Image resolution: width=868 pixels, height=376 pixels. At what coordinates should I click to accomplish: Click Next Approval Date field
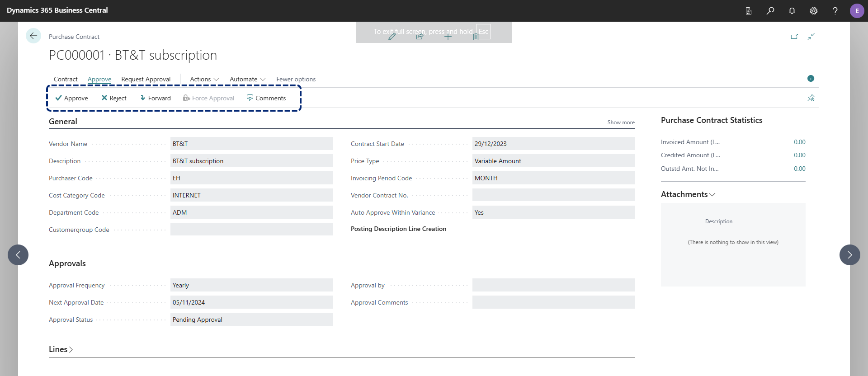(x=251, y=302)
